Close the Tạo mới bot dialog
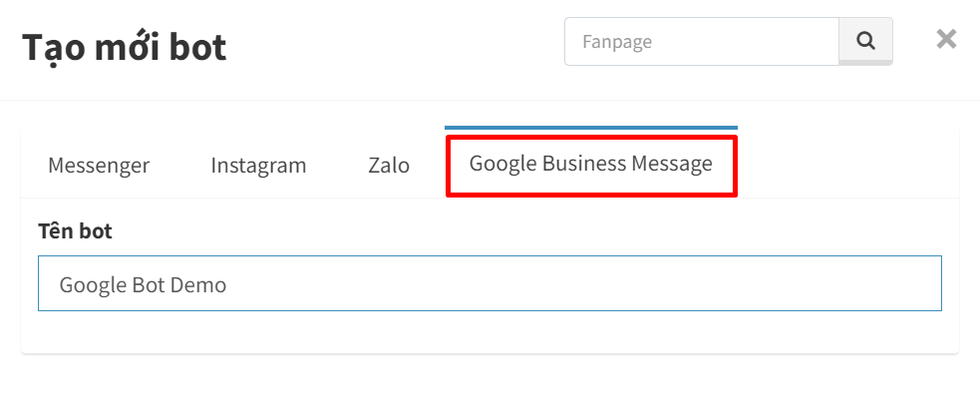The image size is (980, 419). click(946, 39)
